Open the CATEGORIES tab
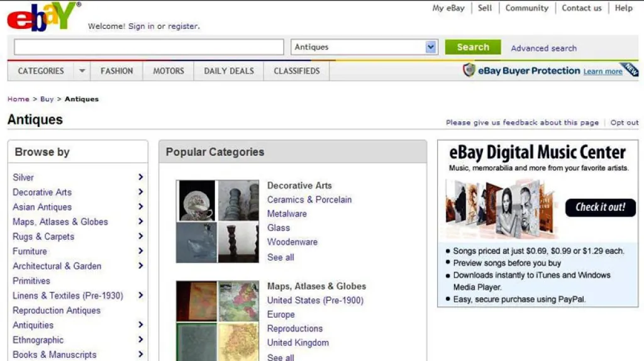Screen dimensions: 644x361 [x=41, y=71]
